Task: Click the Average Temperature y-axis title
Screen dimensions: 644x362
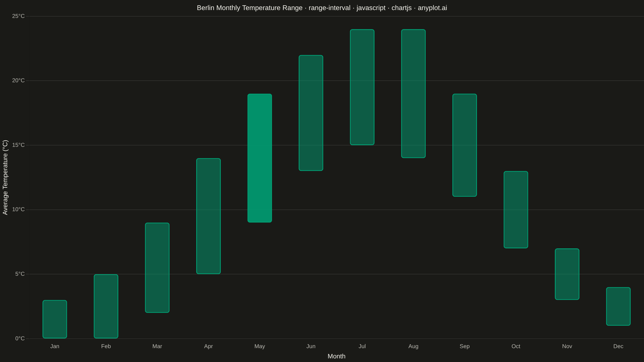Action: pos(5,177)
